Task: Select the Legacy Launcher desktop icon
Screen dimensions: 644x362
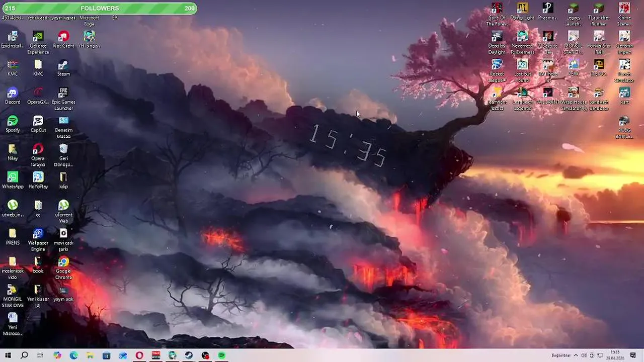Action: click(x=574, y=14)
